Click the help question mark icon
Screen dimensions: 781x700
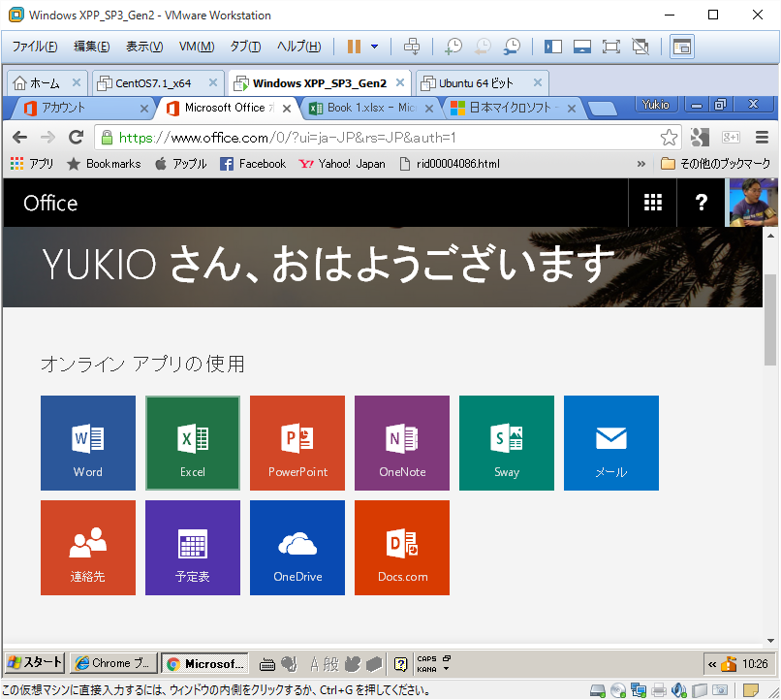pyautogui.click(x=702, y=203)
